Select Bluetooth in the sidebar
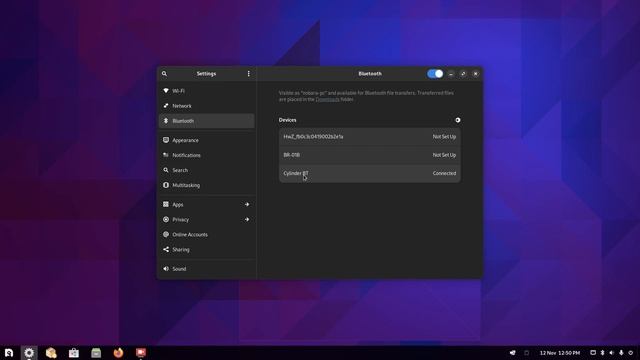Image resolution: width=640 pixels, height=360 pixels. tap(207, 121)
